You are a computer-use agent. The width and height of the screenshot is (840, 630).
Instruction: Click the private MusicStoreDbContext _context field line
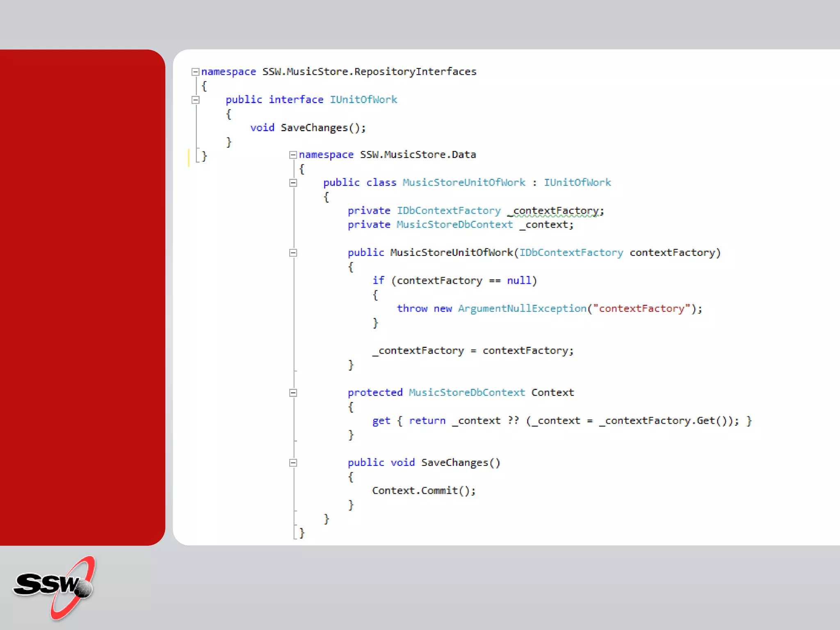[460, 225]
